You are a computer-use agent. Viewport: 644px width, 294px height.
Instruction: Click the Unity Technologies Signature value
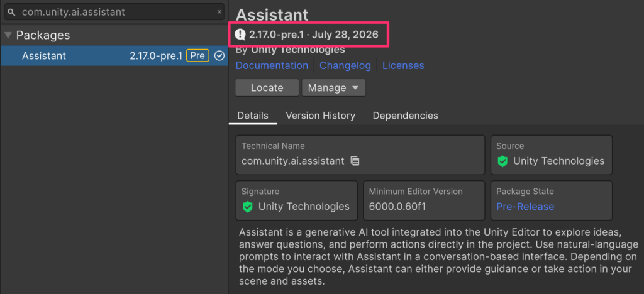(304, 207)
